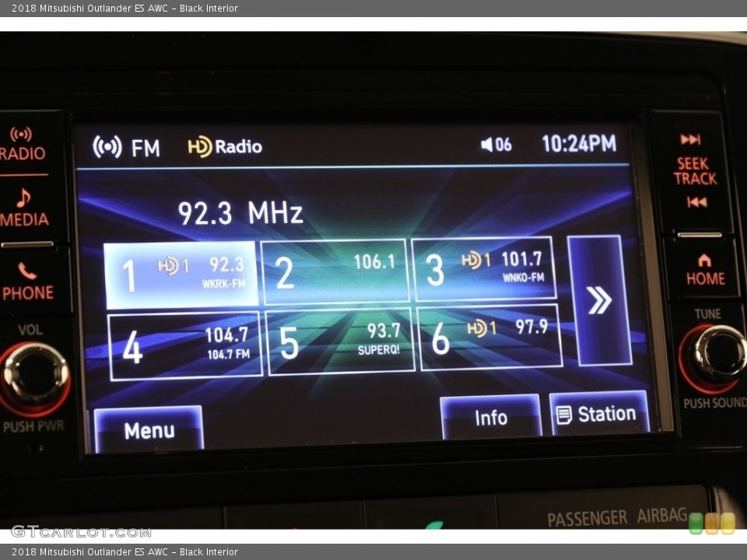This screenshot has width=747, height=560.
Task: Tap the volume speaker 06 indicator
Action: coord(496,145)
